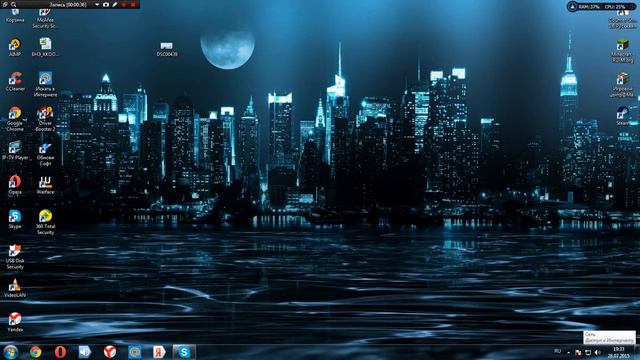
Task: Open the Игровой центр@Mail shortcut
Action: click(622, 85)
